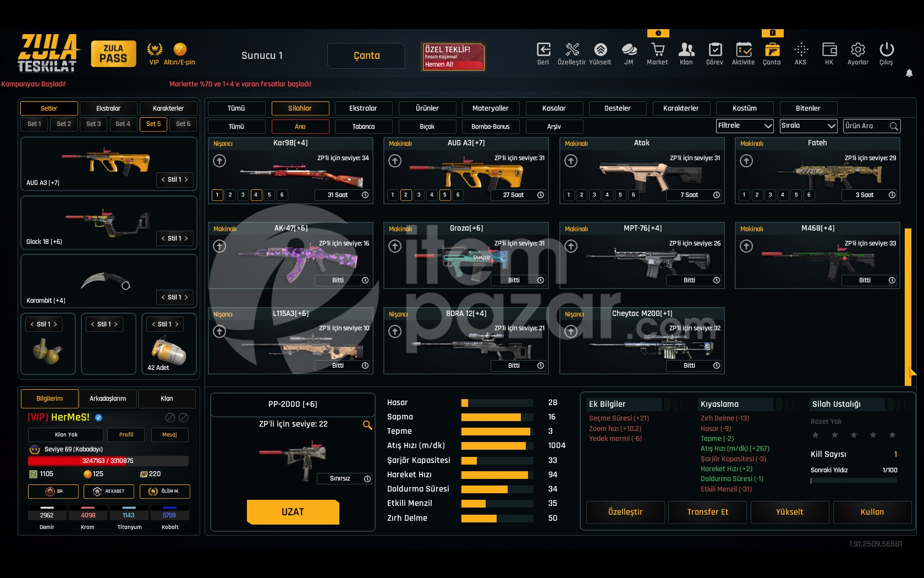Click upgrade arrow on Kar98 card
The width and height of the screenshot is (924, 578).
pos(219,161)
